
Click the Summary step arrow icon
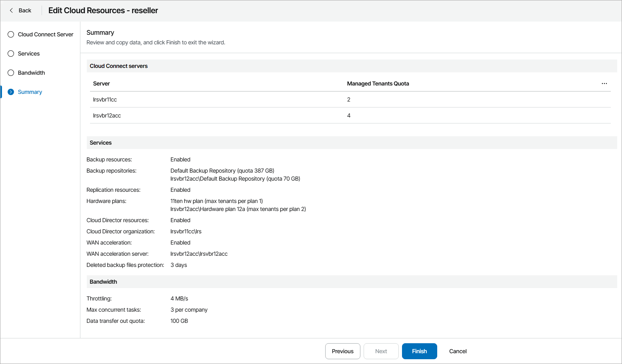click(x=11, y=92)
